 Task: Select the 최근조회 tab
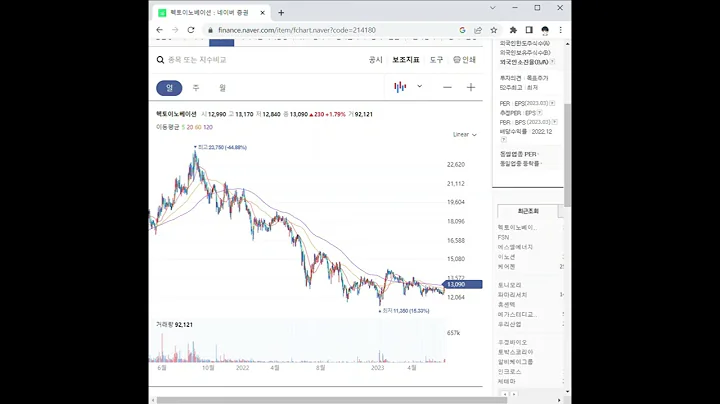coord(528,211)
